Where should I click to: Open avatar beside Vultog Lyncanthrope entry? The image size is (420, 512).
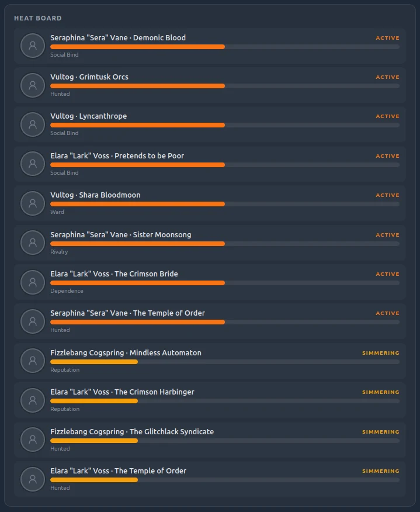33,124
